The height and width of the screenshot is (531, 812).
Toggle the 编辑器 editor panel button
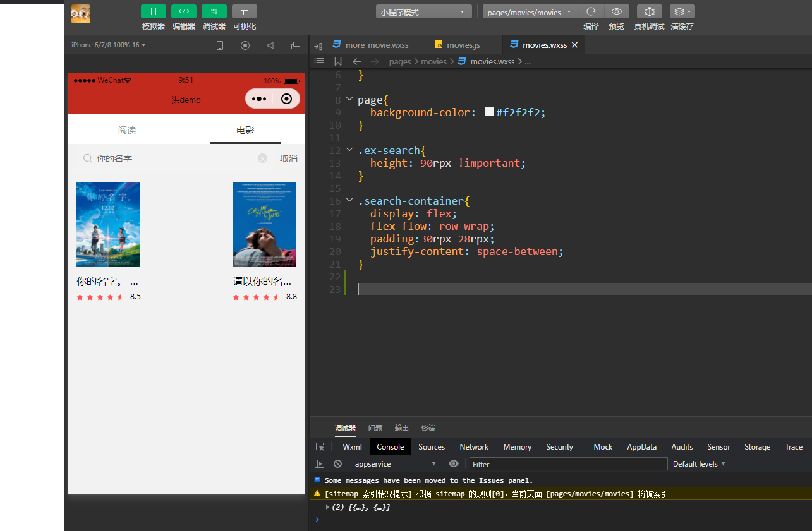point(184,11)
